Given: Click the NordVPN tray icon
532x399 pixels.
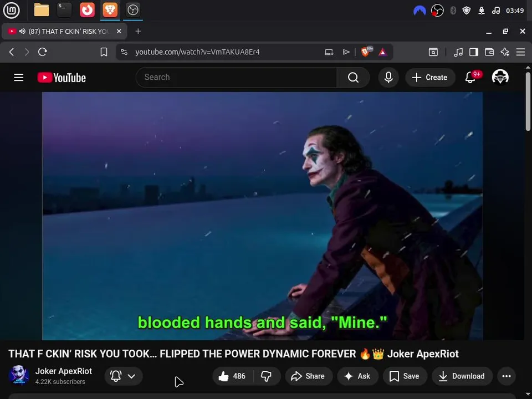Looking at the screenshot, I should click(420, 11).
